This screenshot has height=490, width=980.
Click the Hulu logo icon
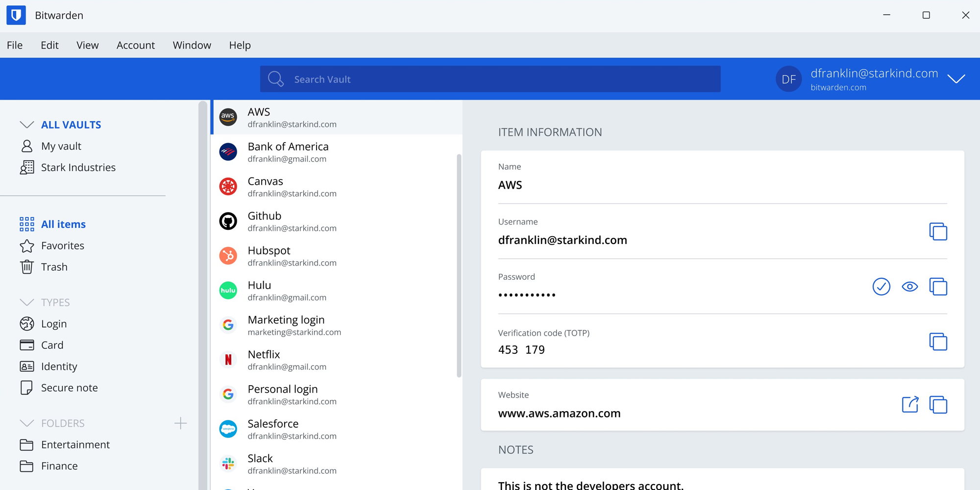point(228,291)
